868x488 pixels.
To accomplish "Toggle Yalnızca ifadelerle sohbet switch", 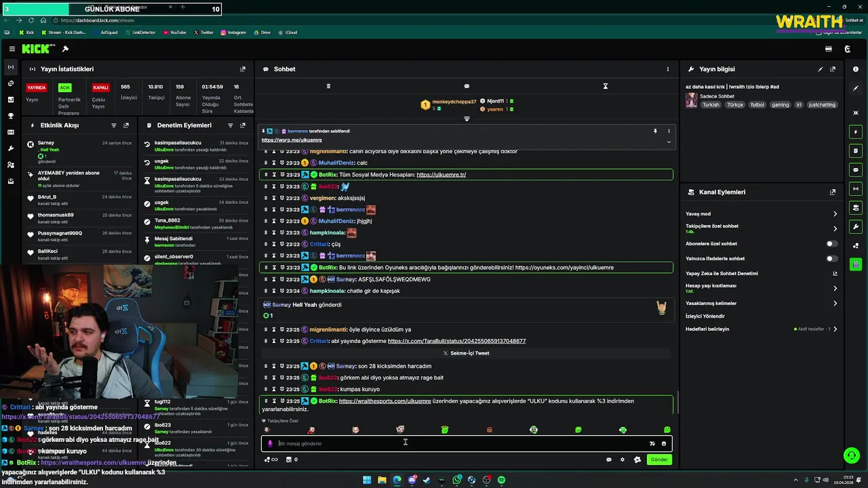I will coord(831,259).
